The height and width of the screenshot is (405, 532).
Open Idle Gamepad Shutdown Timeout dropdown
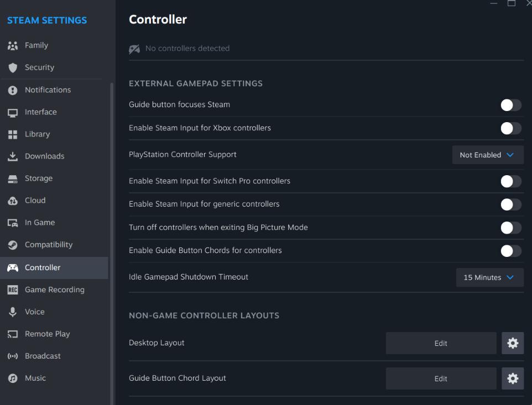tap(489, 277)
